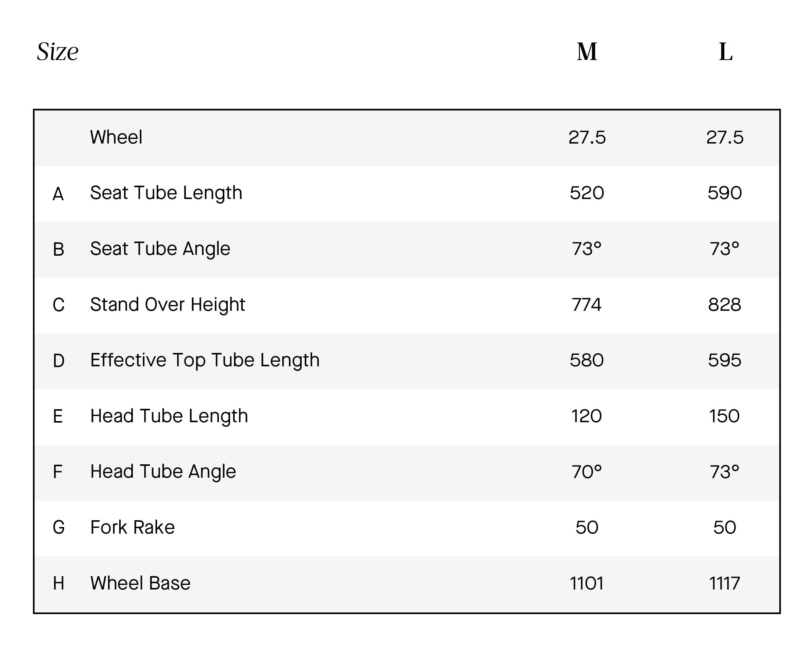Click the italic Size heading
This screenshot has width=812, height=645.
coord(58,52)
